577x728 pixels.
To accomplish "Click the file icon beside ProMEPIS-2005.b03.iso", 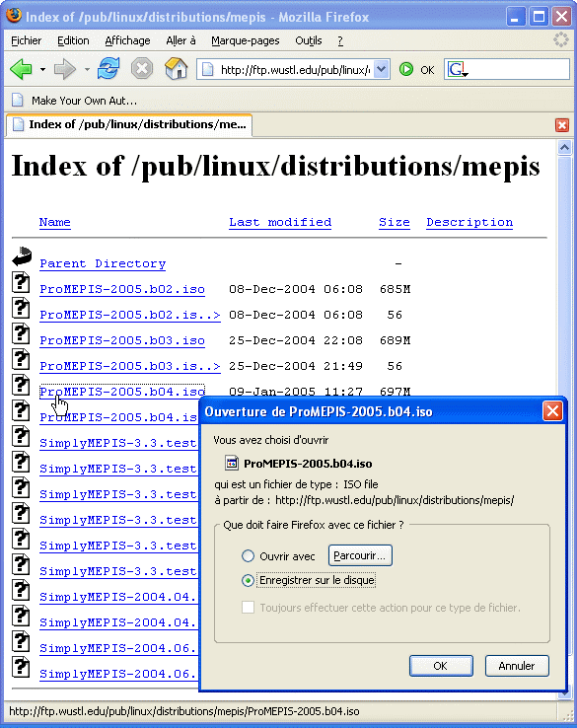I will coord(21,333).
